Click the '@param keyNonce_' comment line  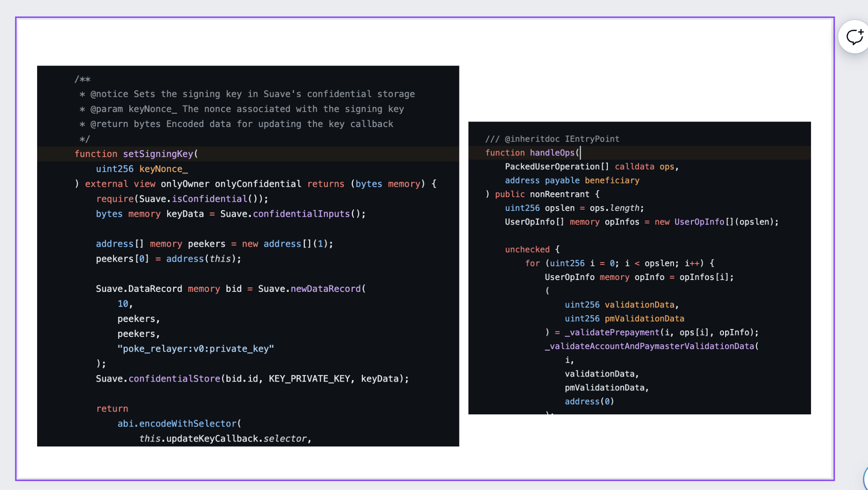242,109
